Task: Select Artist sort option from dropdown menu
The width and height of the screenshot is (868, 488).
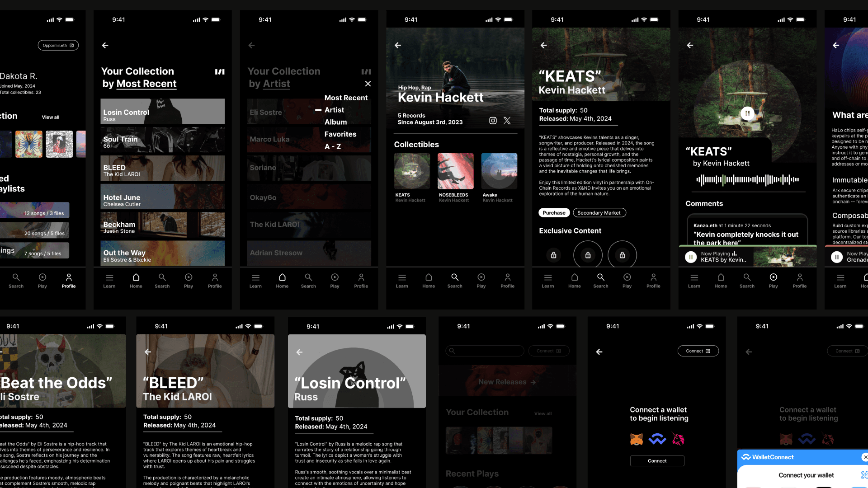Action: point(333,110)
